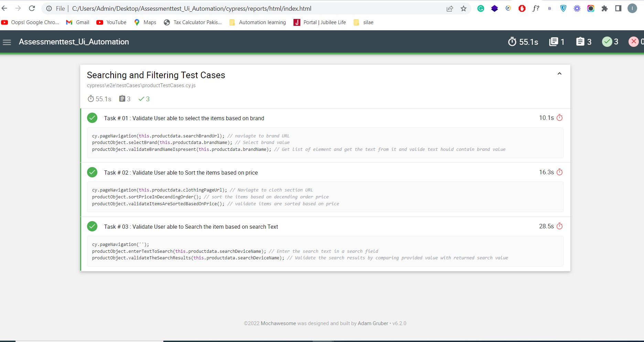The height and width of the screenshot is (342, 644).
Task: Open the Mochawesome hamburger menu
Action: coord(7,42)
